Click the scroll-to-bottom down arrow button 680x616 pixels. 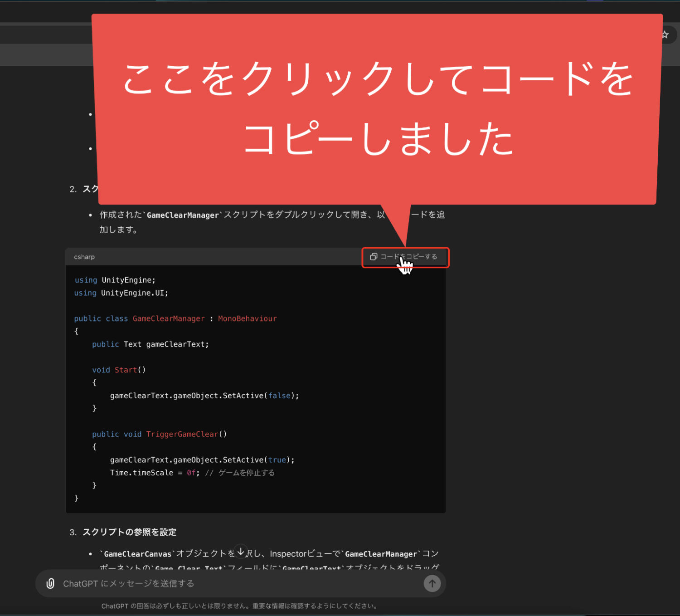tap(241, 551)
